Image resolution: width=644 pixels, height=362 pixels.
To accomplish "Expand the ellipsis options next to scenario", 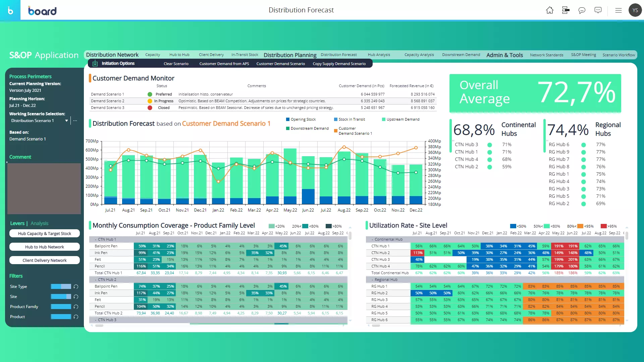I will click(x=75, y=121).
